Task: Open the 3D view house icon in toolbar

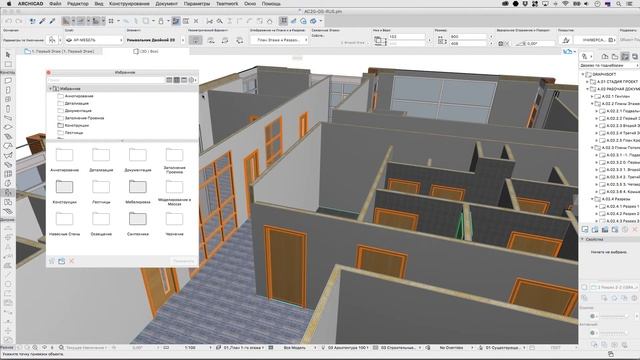Action: click(x=303, y=21)
